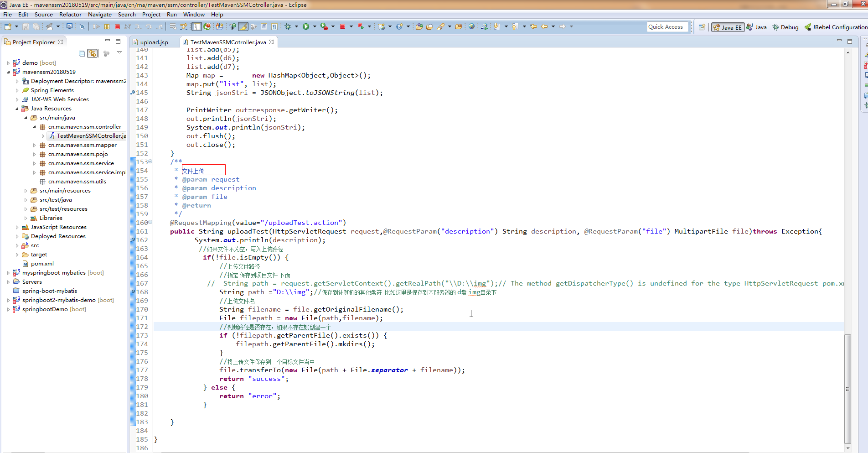Toggle Mark Occurrences highlighter button
The height and width of the screenshot is (453, 868).
pos(243,27)
